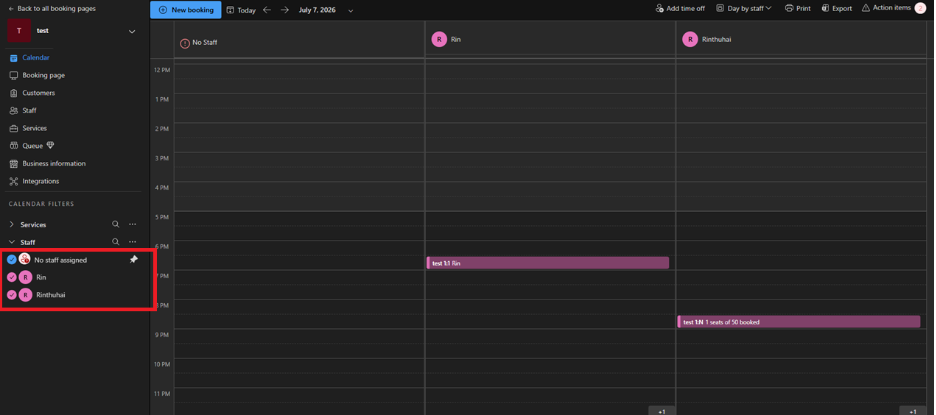936x415 pixels.
Task: Open the test 1:1 Rin booking
Action: (x=547, y=263)
